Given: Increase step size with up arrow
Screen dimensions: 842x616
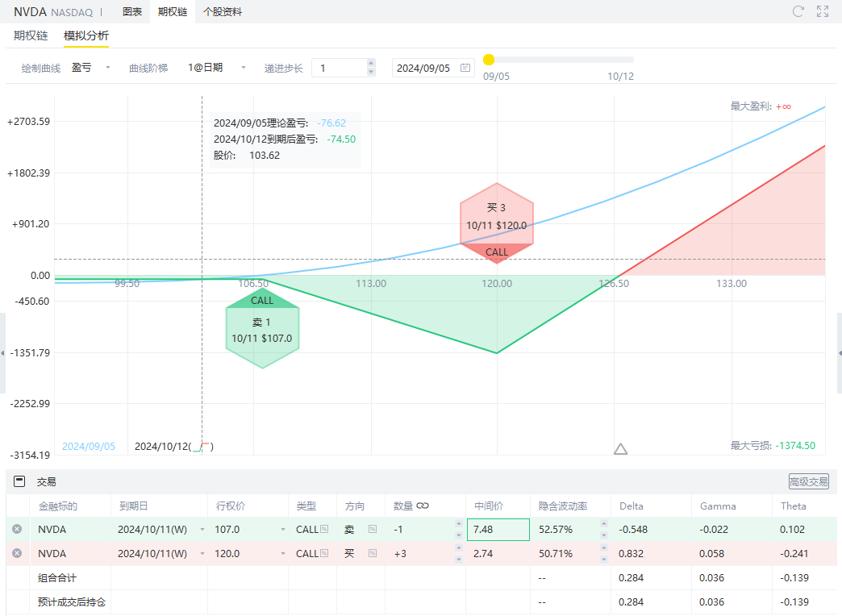Looking at the screenshot, I should coord(371,63).
